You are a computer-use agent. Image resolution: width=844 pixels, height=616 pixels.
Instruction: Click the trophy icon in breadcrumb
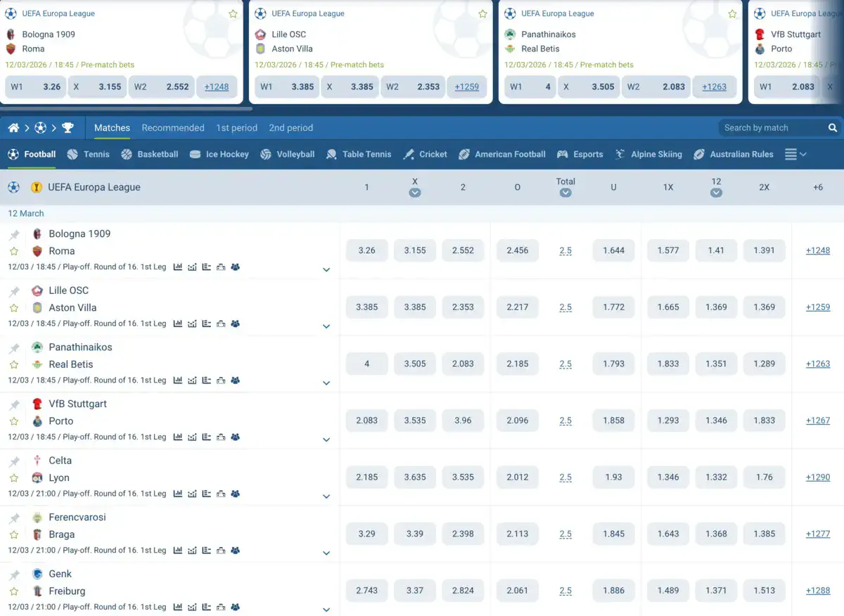(68, 128)
